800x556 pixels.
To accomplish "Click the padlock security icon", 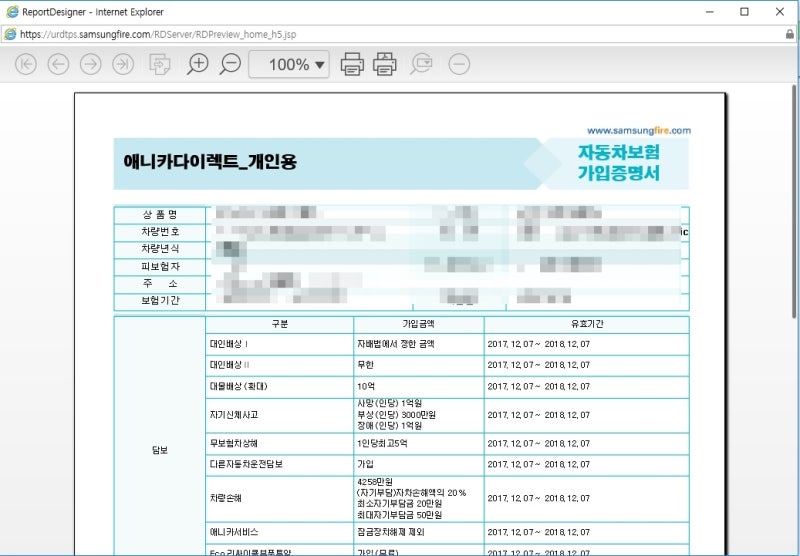I will (789, 34).
